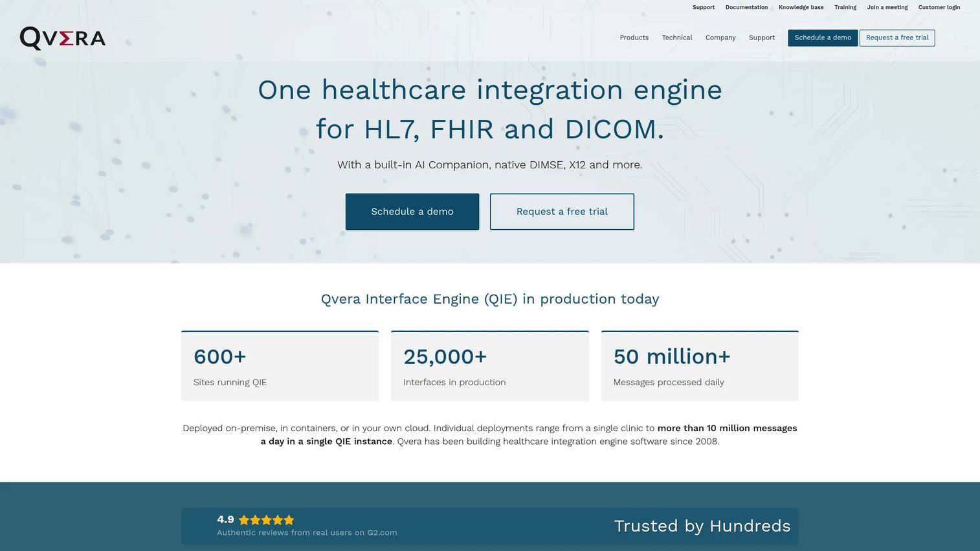This screenshot has width=980, height=551.
Task: Open the Documentation link
Action: (x=746, y=7)
